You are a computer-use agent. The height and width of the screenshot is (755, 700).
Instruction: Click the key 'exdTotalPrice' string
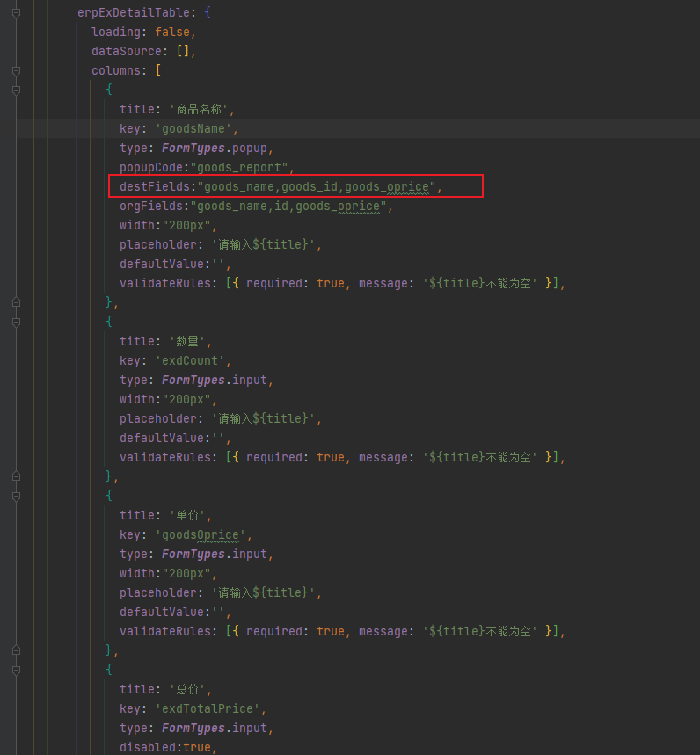coord(208,708)
